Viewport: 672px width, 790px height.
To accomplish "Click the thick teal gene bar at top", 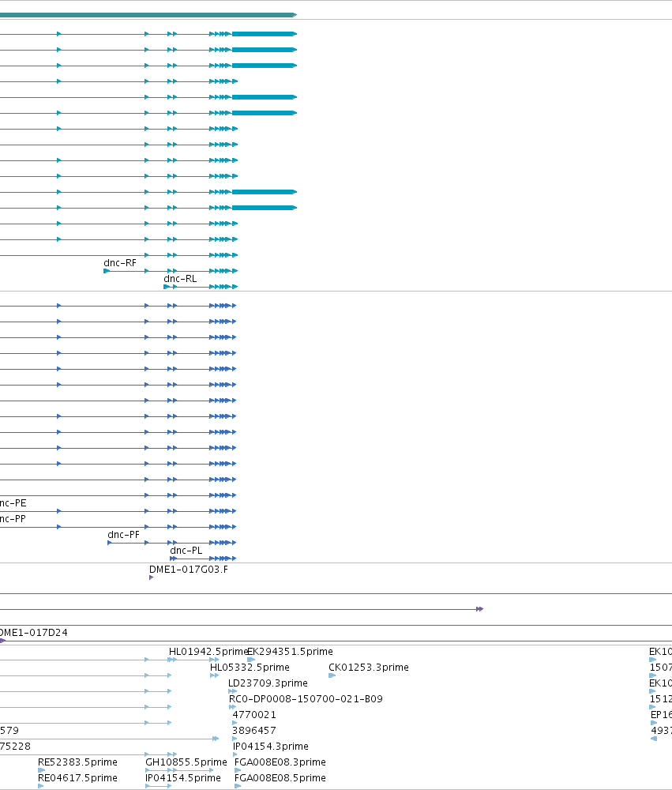I will (x=148, y=15).
